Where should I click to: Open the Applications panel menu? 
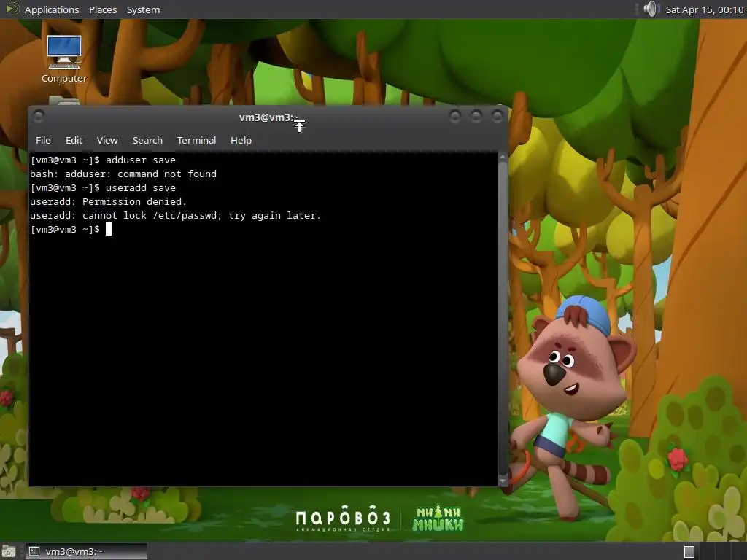pyautogui.click(x=52, y=9)
